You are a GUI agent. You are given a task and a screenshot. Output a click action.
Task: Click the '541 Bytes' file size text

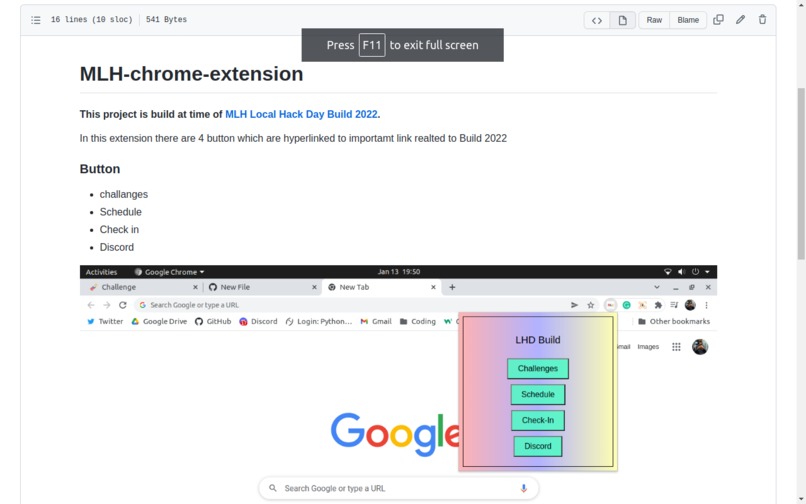(167, 20)
